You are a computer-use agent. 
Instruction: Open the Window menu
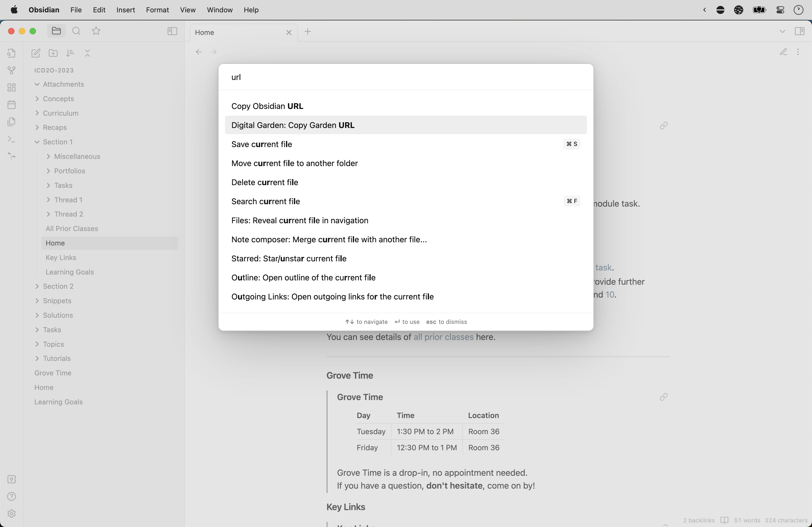point(220,10)
